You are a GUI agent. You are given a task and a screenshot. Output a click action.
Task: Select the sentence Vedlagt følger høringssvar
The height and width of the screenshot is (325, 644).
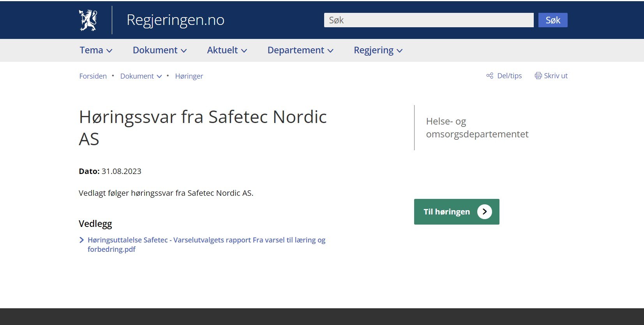(166, 193)
